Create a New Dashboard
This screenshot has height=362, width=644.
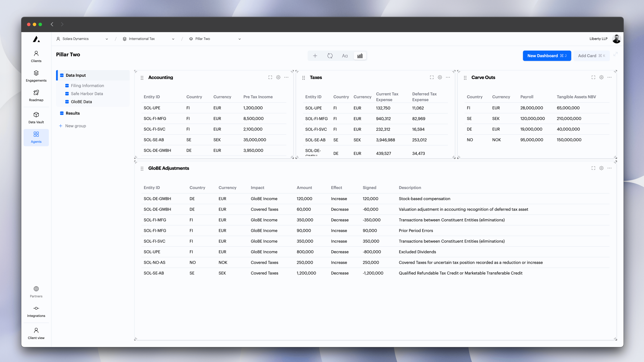(x=547, y=55)
